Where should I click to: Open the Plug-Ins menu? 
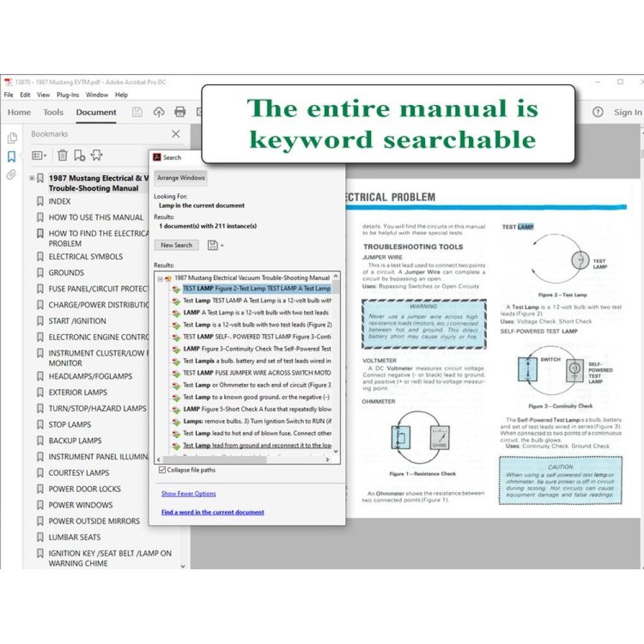click(68, 95)
